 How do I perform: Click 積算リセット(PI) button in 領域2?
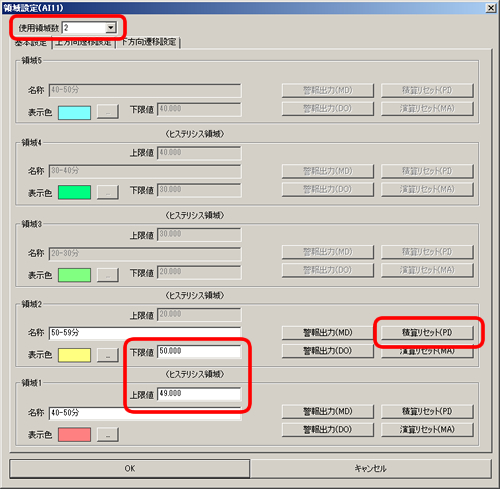coord(427,332)
